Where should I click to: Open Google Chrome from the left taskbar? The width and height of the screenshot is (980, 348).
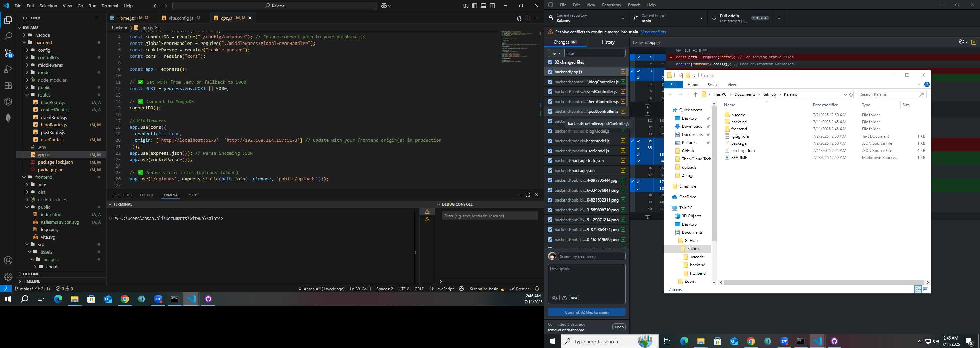tap(125, 299)
